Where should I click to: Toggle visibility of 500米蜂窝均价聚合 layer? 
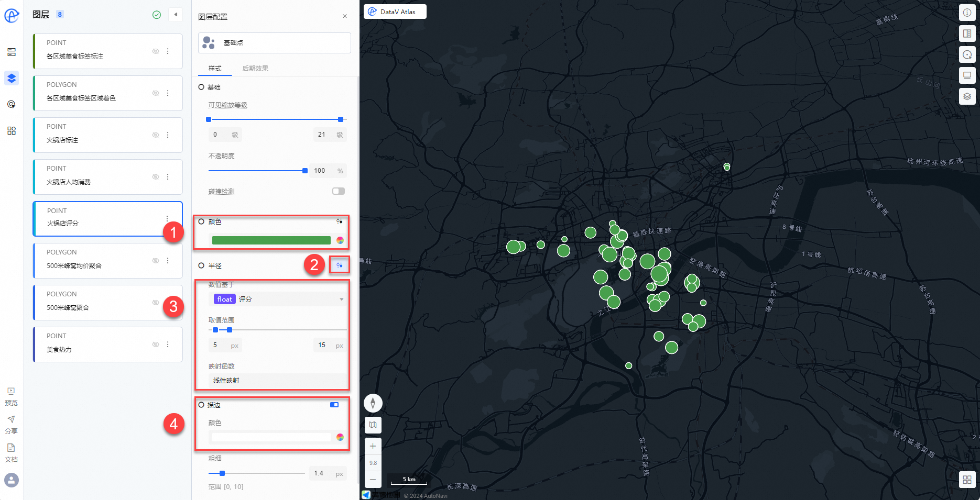tap(156, 261)
